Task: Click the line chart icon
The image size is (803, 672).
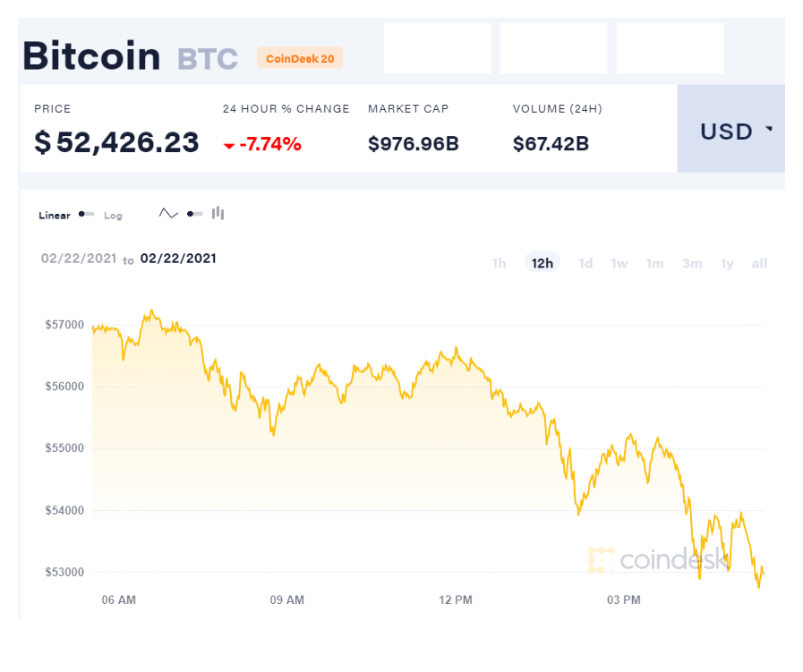Action: coord(168,214)
